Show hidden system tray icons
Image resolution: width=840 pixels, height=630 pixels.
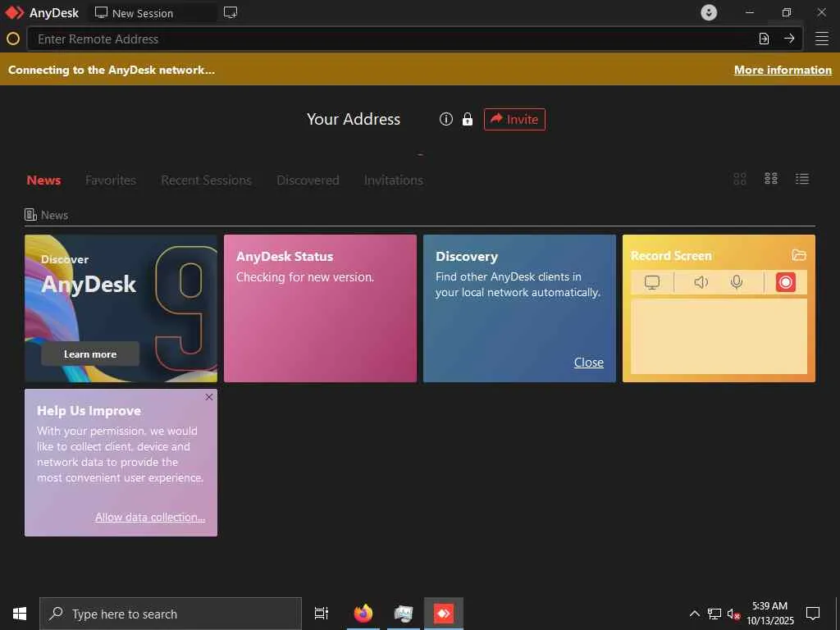click(694, 614)
